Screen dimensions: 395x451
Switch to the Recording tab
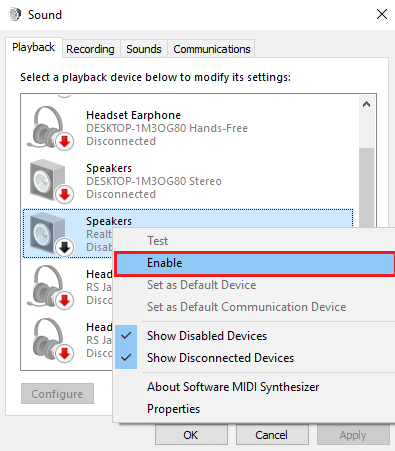pyautogui.click(x=90, y=49)
